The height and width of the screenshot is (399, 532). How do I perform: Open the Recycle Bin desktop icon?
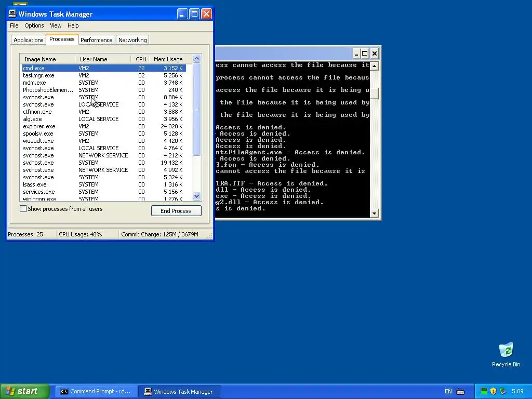(x=506, y=354)
